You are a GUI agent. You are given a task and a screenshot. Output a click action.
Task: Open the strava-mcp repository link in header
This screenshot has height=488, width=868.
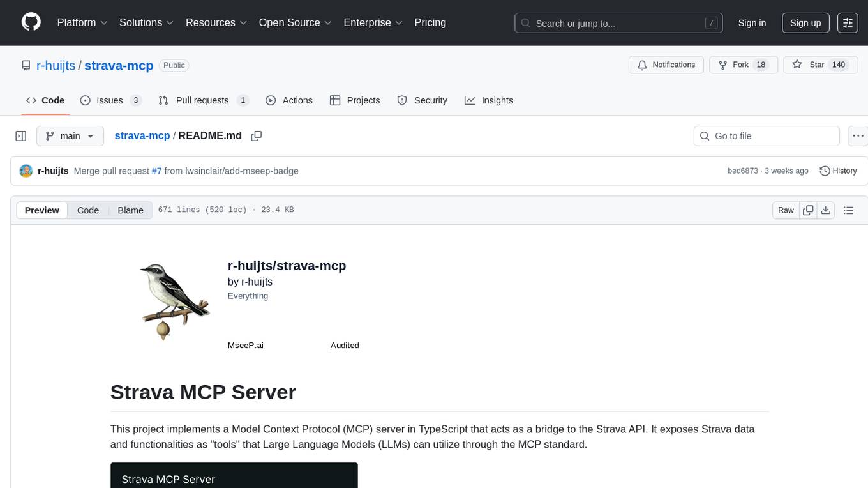tap(119, 65)
